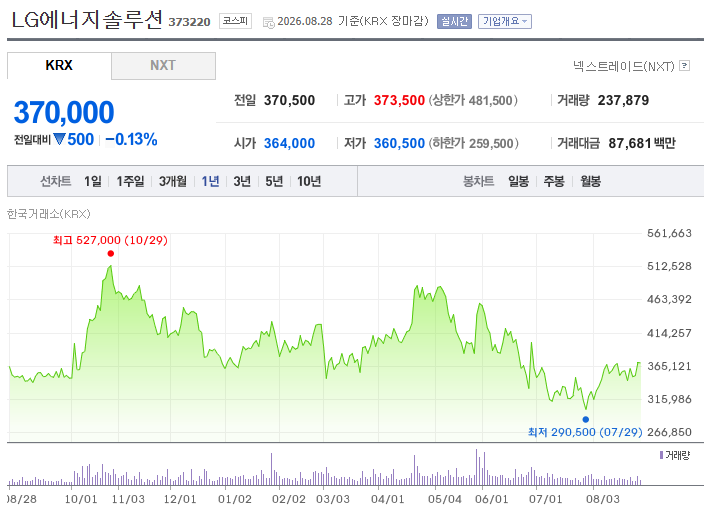Click the 최저 290,500 (07/29) label
The image size is (704, 514).
(585, 432)
